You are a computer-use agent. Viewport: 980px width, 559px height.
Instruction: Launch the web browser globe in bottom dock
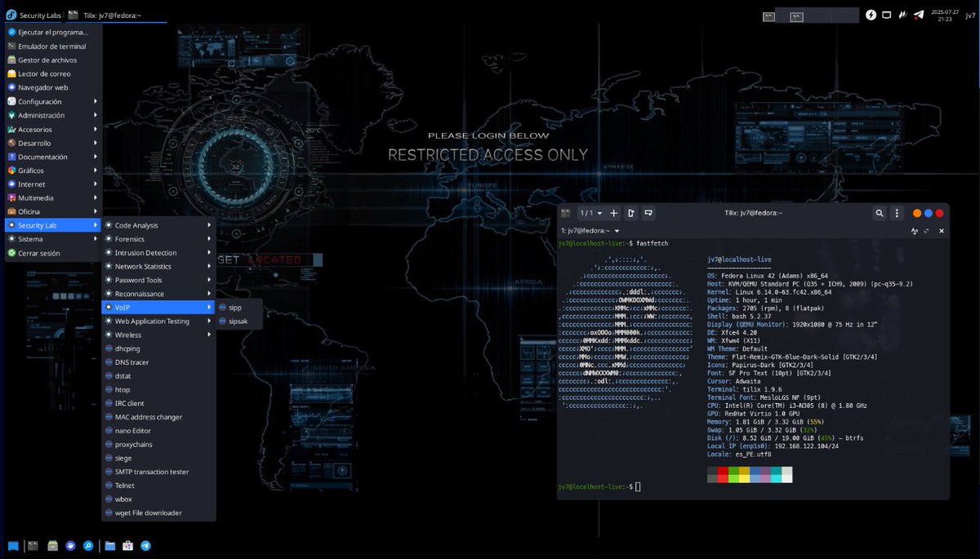coord(71,545)
